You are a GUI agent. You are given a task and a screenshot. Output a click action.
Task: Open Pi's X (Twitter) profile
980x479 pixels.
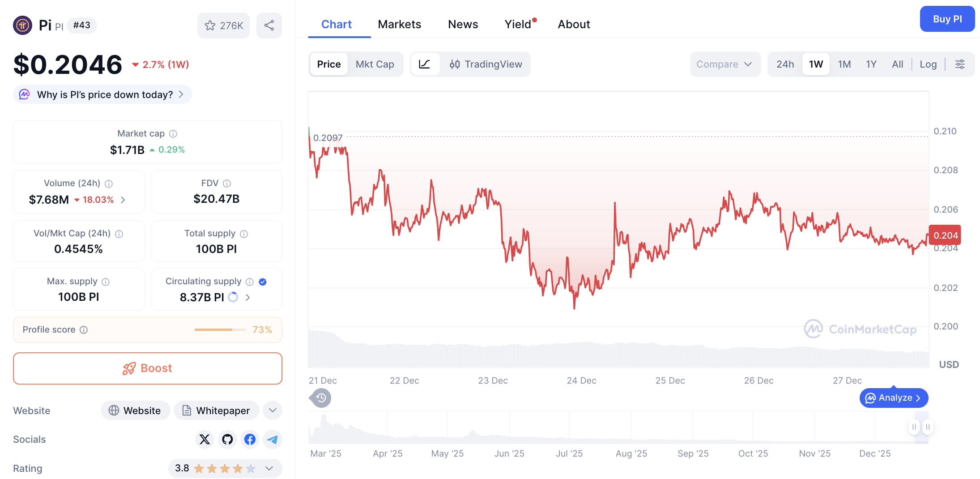coord(205,439)
